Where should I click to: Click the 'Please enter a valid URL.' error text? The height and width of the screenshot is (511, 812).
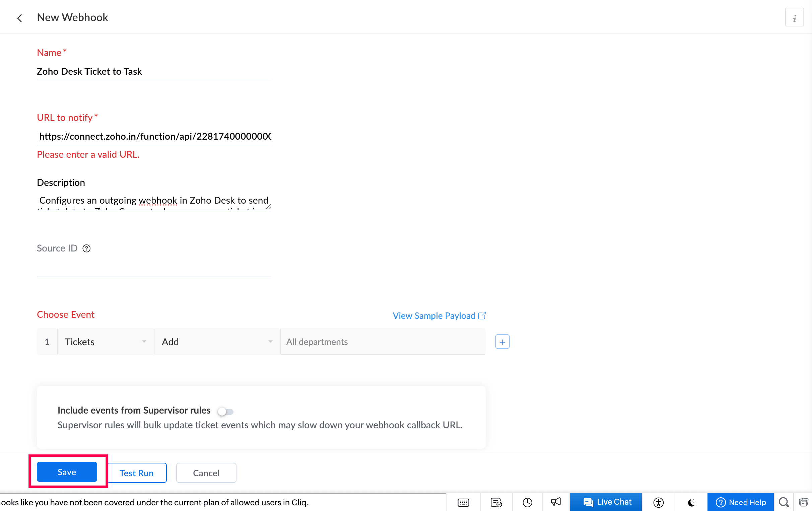coord(88,154)
